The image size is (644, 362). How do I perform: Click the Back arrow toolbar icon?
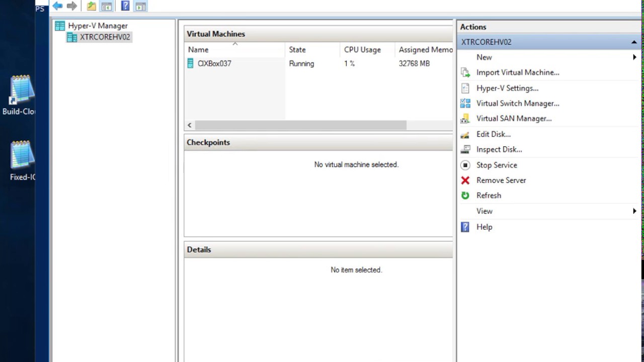click(57, 6)
